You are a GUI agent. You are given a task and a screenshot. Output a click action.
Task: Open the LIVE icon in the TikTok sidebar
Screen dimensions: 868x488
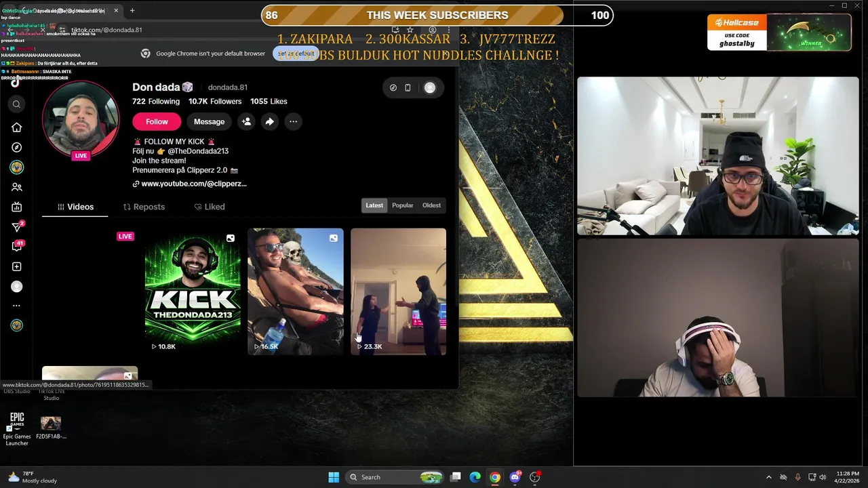pos(17,207)
